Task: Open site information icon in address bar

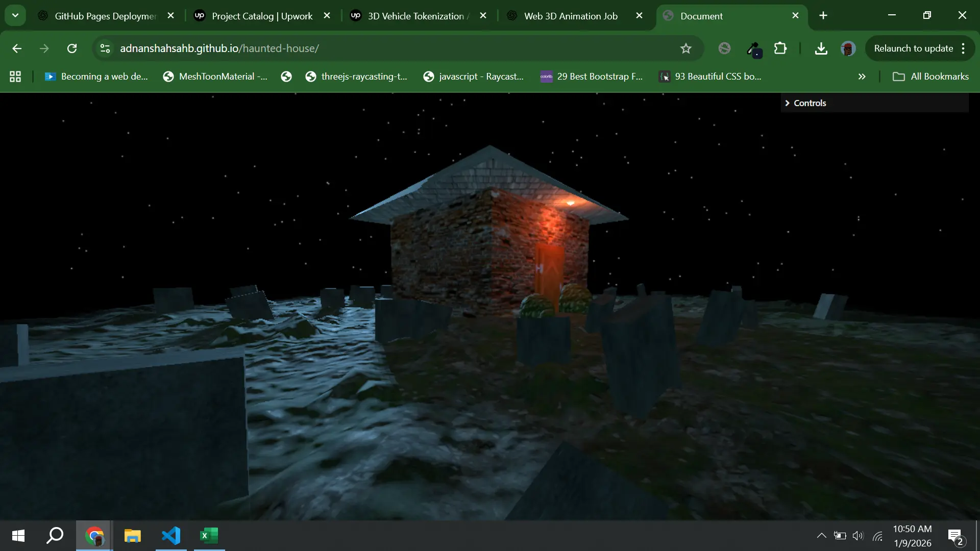Action: click(105, 48)
